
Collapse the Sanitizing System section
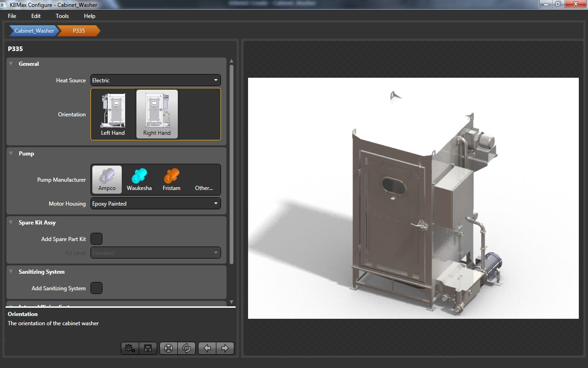11,272
